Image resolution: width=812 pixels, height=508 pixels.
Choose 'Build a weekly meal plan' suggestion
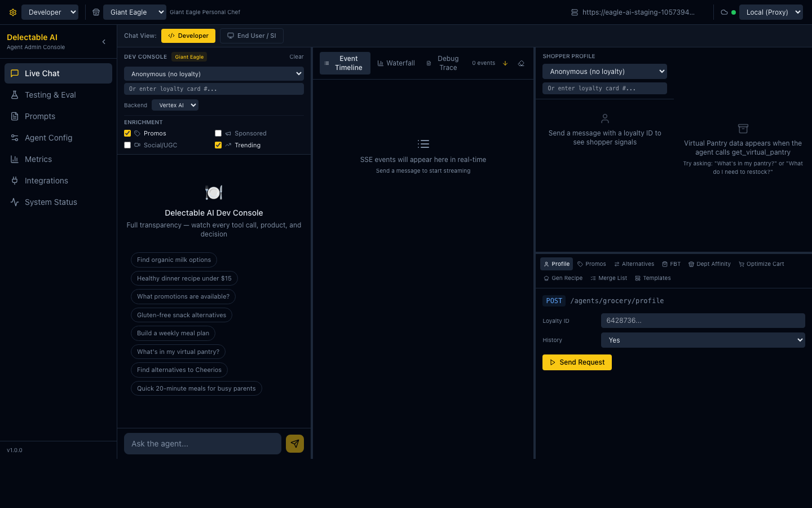[173, 334]
